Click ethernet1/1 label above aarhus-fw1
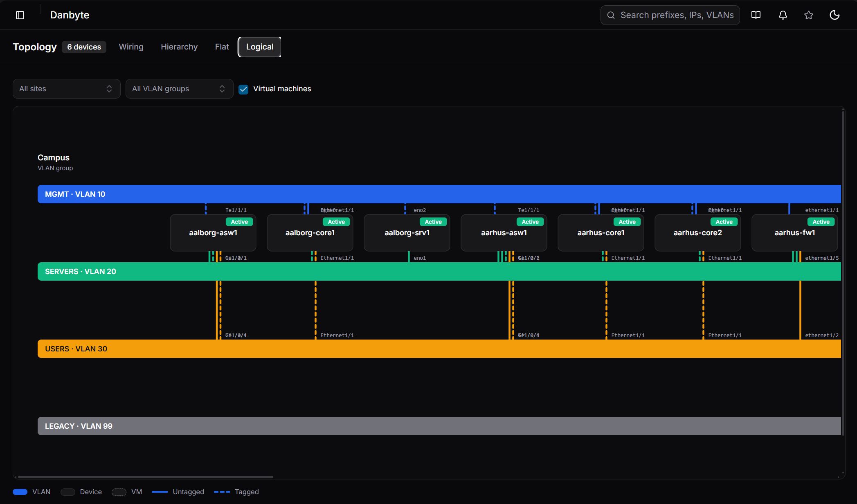The image size is (857, 504). [x=822, y=210]
